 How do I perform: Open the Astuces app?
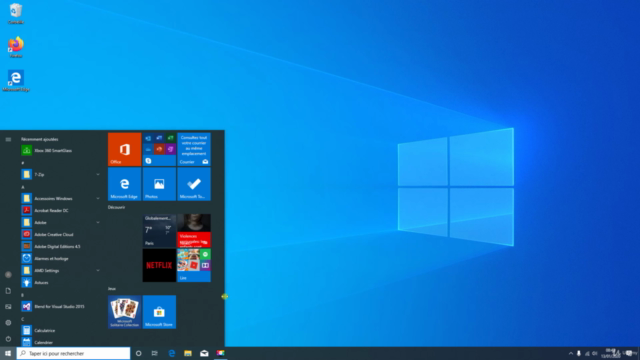pyautogui.click(x=60, y=282)
